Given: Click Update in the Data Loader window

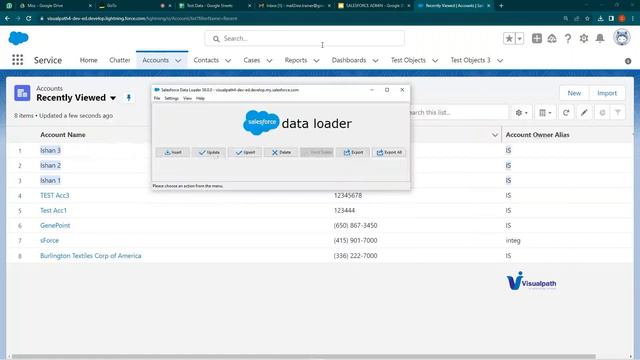Looking at the screenshot, I should (209, 152).
